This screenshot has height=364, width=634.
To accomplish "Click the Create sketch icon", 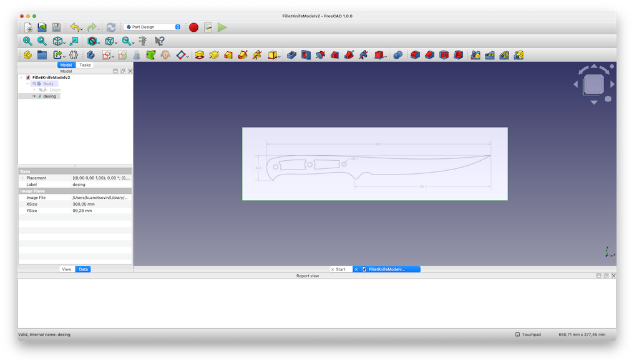I will pyautogui.click(x=107, y=55).
